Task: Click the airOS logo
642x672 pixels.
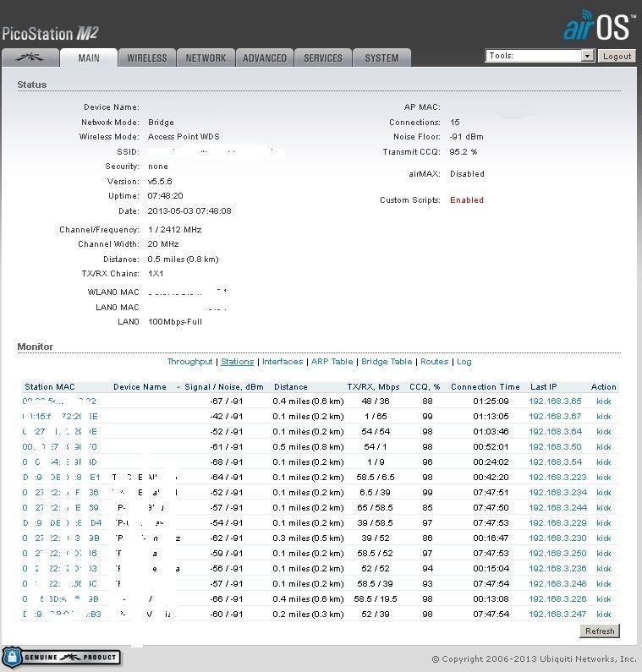Action: pos(597,27)
